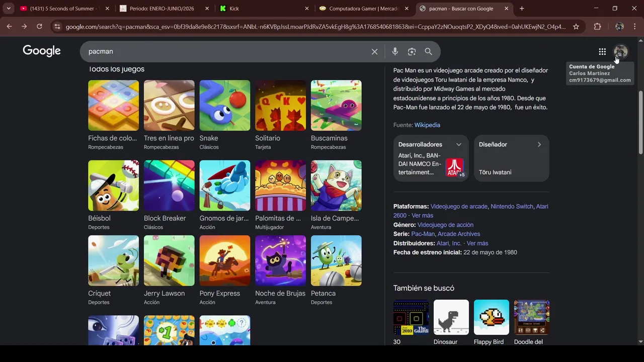This screenshot has height=362, width=644.
Task: View site information in address bar
Action: coord(57,26)
